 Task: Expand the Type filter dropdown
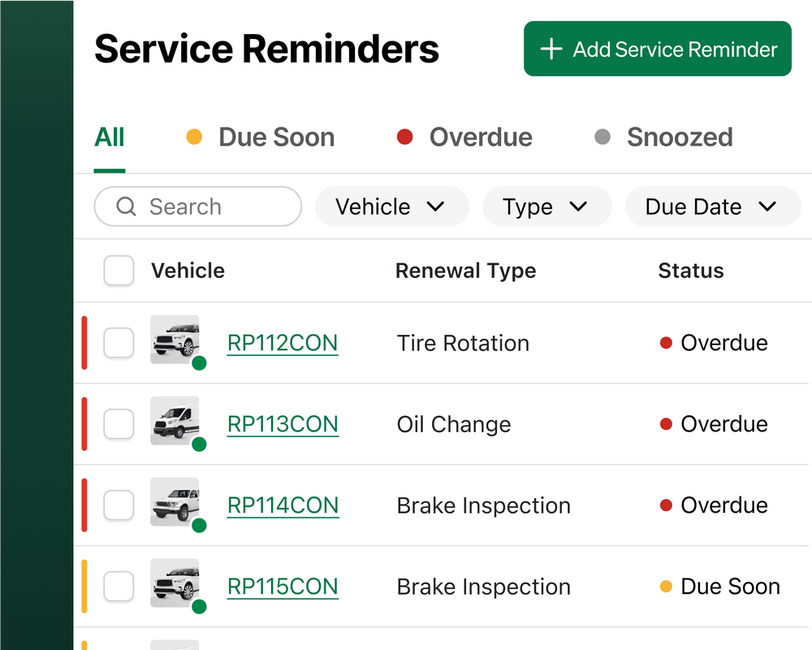point(546,207)
